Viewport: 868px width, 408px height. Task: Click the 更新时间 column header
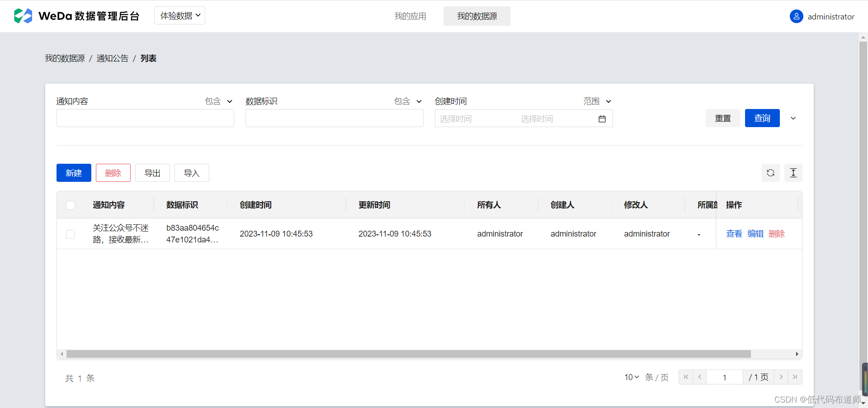tap(374, 205)
